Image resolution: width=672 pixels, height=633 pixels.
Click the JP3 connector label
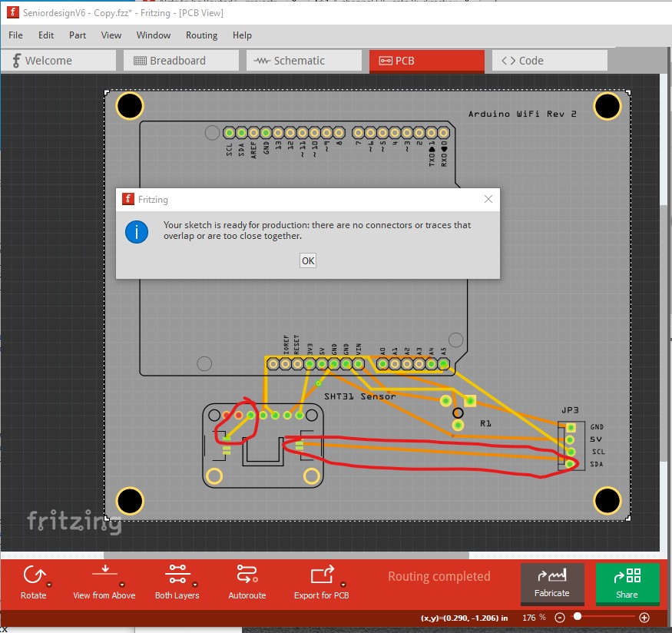pos(570,410)
